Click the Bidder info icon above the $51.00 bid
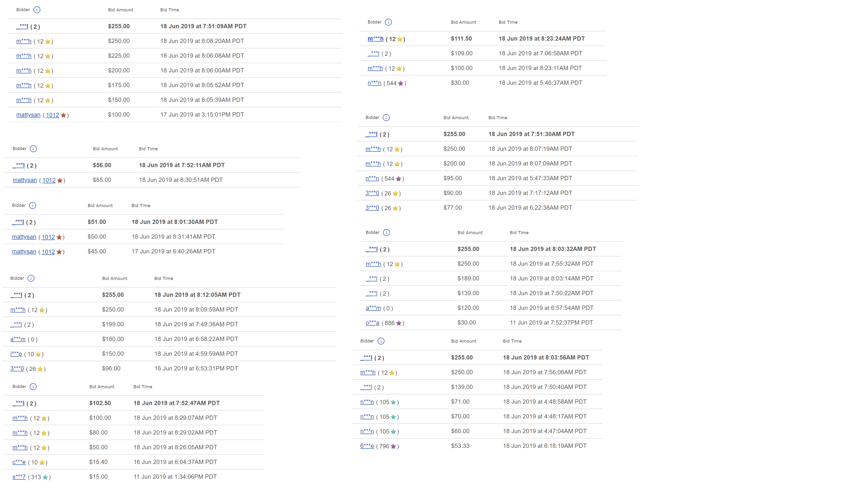 (x=33, y=205)
